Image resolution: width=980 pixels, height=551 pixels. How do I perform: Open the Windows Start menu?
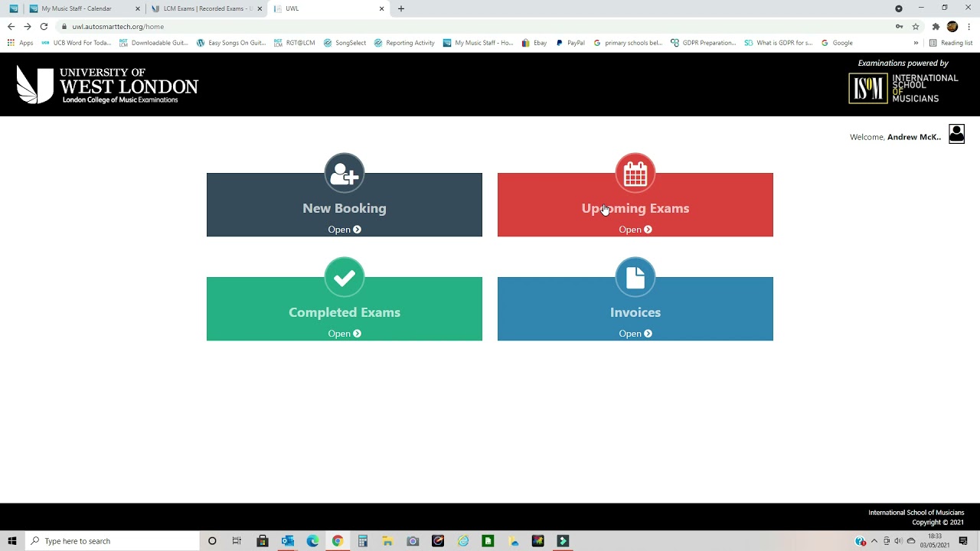tap(12, 541)
